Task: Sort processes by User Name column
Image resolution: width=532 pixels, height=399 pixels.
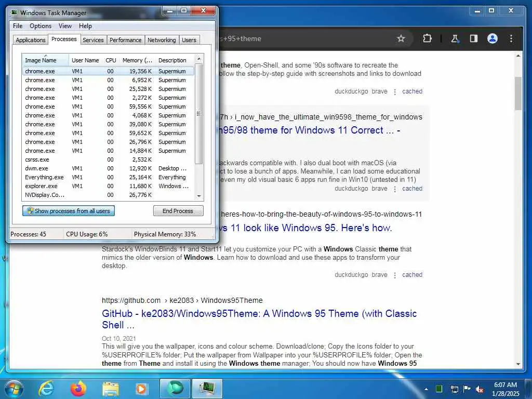Action: [x=85, y=60]
